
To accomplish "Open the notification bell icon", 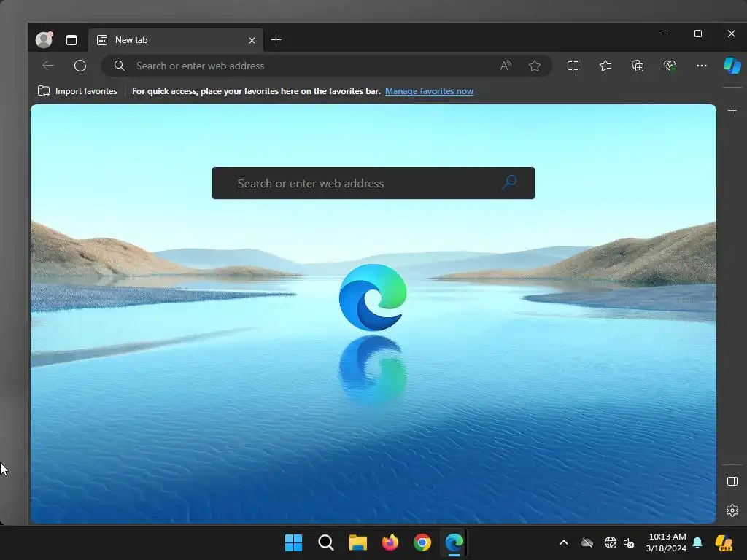I will click(x=697, y=542).
